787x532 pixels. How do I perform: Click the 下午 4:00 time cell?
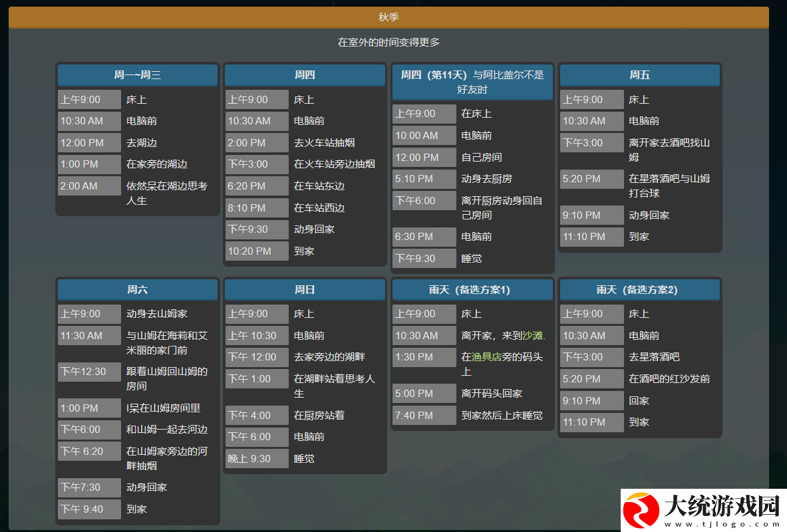[257, 415]
